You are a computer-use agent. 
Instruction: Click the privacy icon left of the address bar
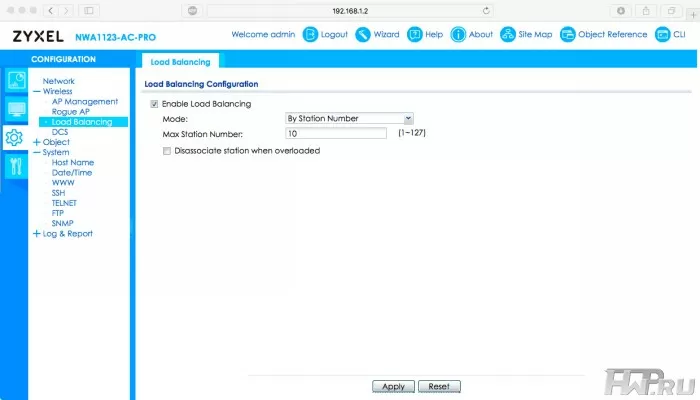[x=192, y=11]
